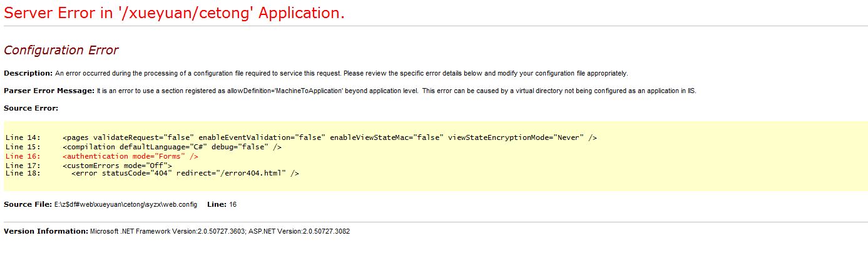Click the 'Description:' bold label
Viewport: 868px width, 258px height.
(28, 73)
